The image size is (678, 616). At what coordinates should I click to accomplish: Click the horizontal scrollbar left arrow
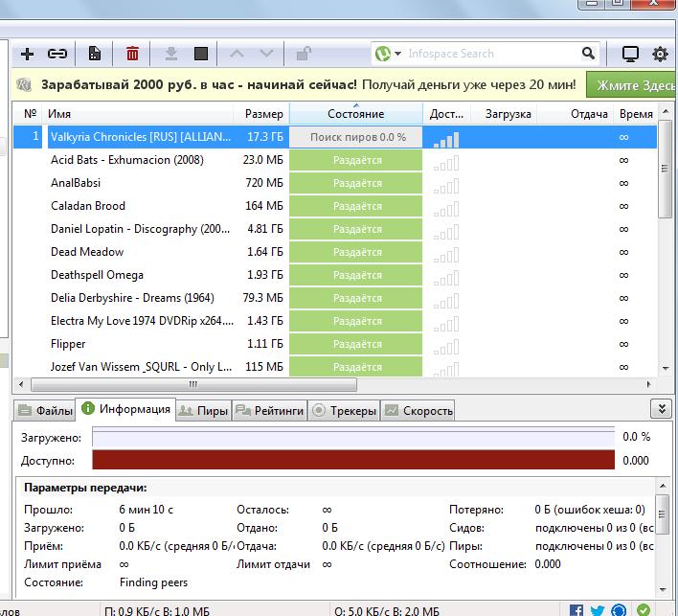click(21, 384)
